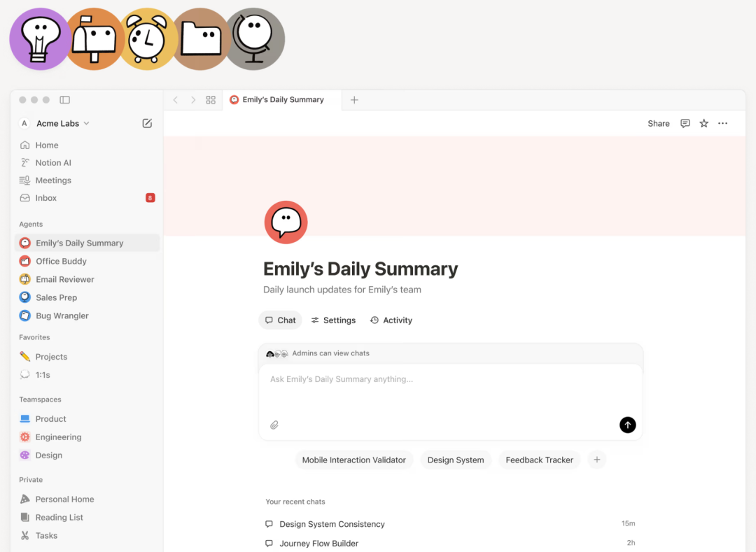The width and height of the screenshot is (756, 552).
Task: Add another suggestion with the plus chip
Action: pos(597,460)
